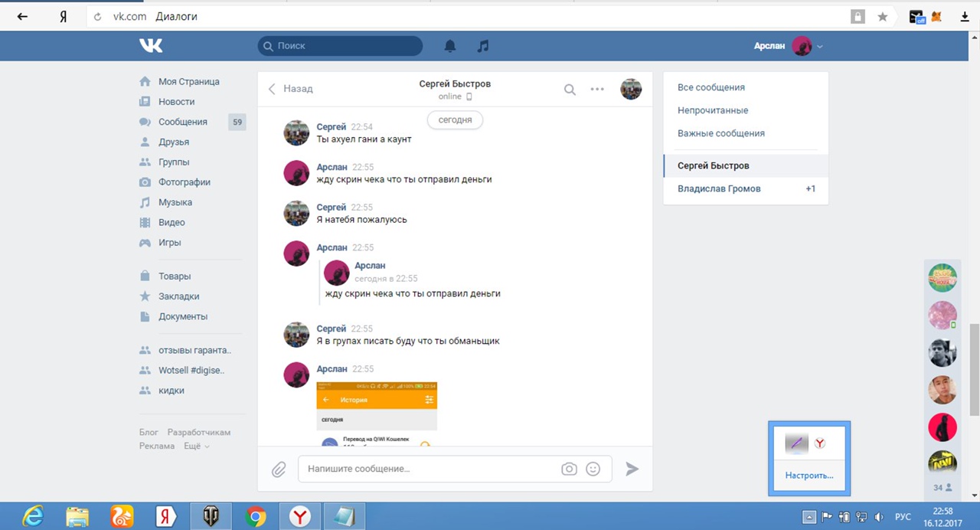Click the Настроить link in popup
Viewport: 980px width, 530px height.
pyautogui.click(x=808, y=475)
